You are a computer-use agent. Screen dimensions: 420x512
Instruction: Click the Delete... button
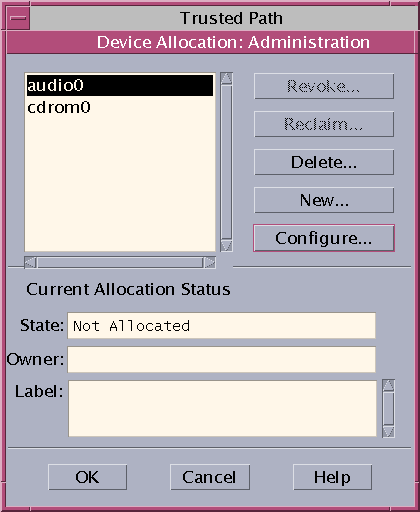click(x=324, y=162)
